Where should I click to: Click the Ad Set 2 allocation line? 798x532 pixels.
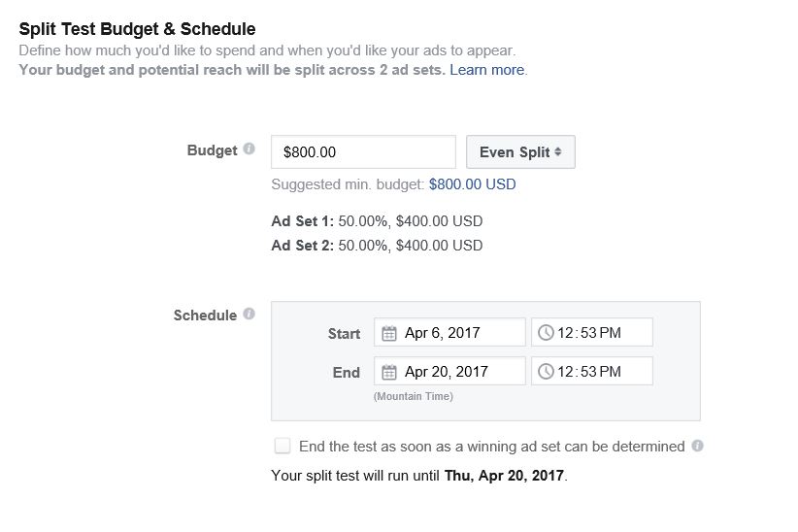(377, 246)
